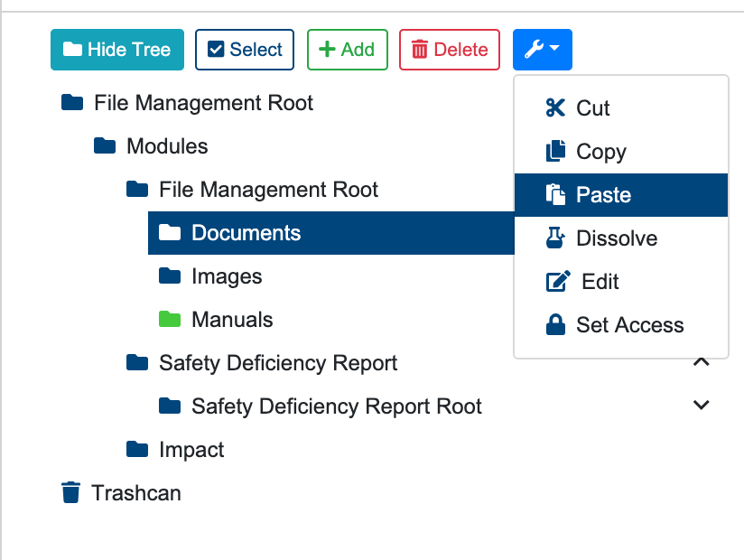Image resolution: width=744 pixels, height=560 pixels.
Task: Click the down chevron on Safety Deficiency Report Root row
Action: pos(702,405)
